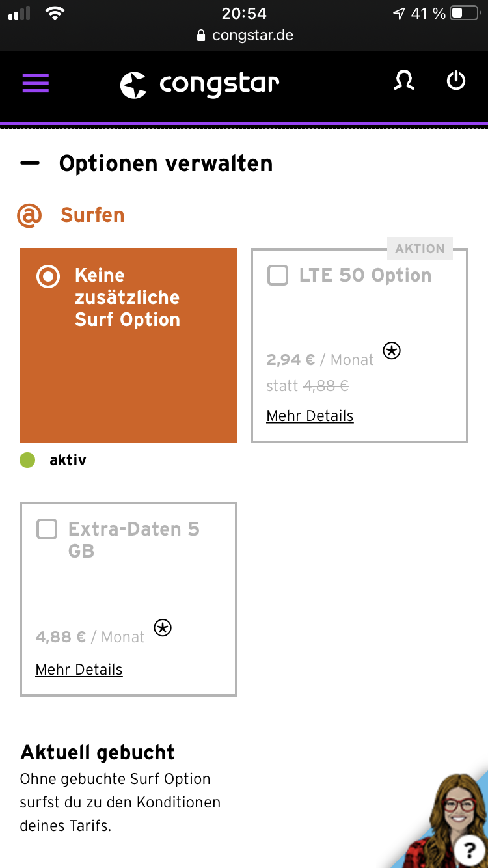The width and height of the screenshot is (488, 868).
Task: Tap the AKTION badge on LTE 50
Action: [x=420, y=249]
